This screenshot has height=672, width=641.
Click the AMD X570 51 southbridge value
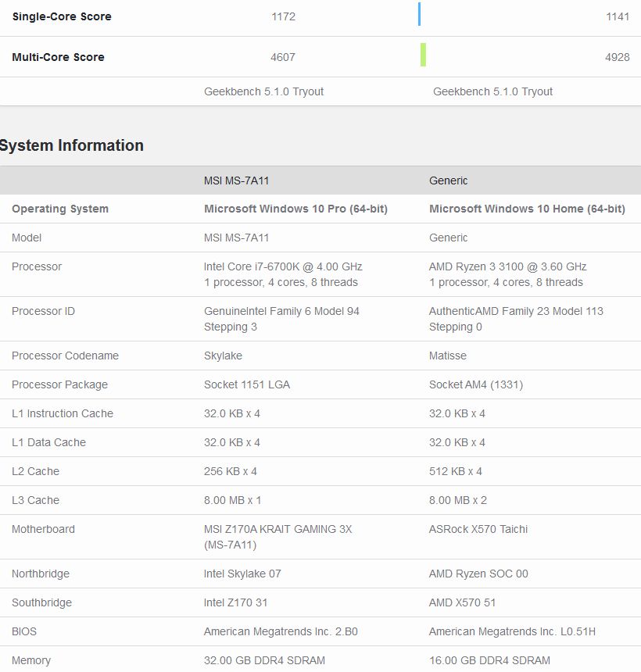[462, 602]
